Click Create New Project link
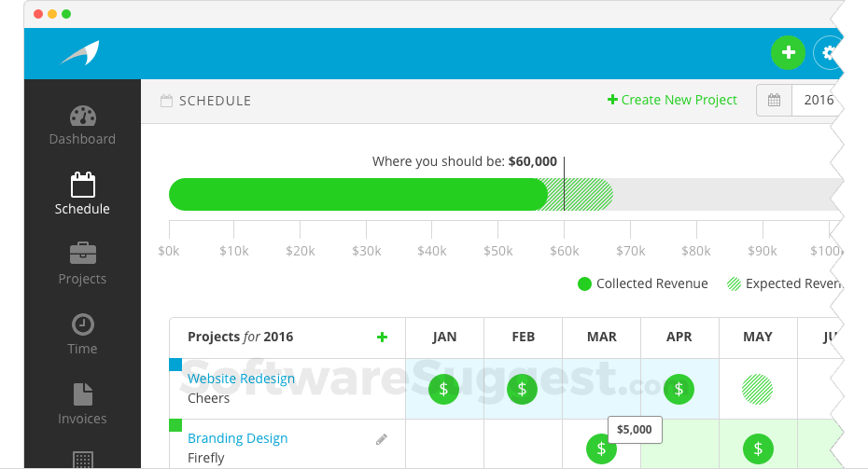Screen dimensions: 868x469 click(672, 100)
